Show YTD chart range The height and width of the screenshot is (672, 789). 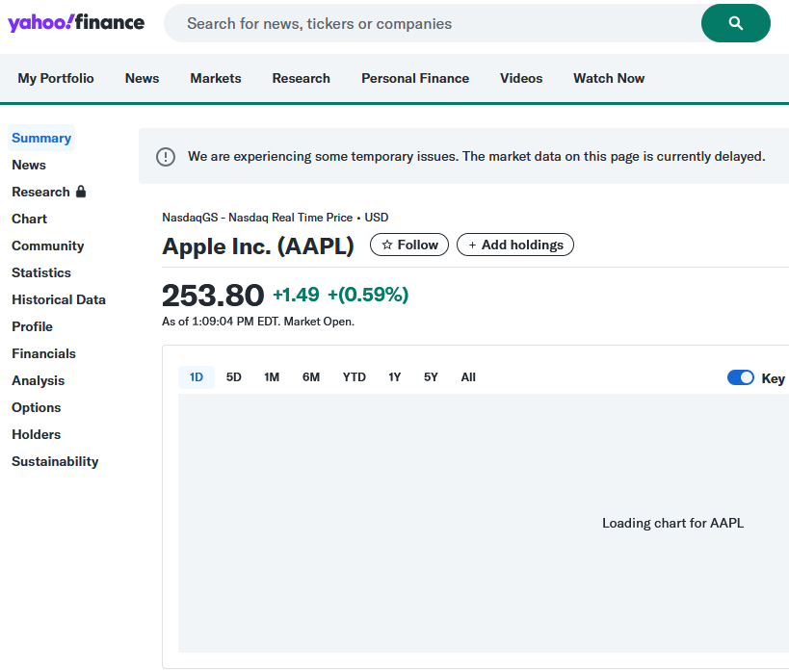pyautogui.click(x=355, y=377)
